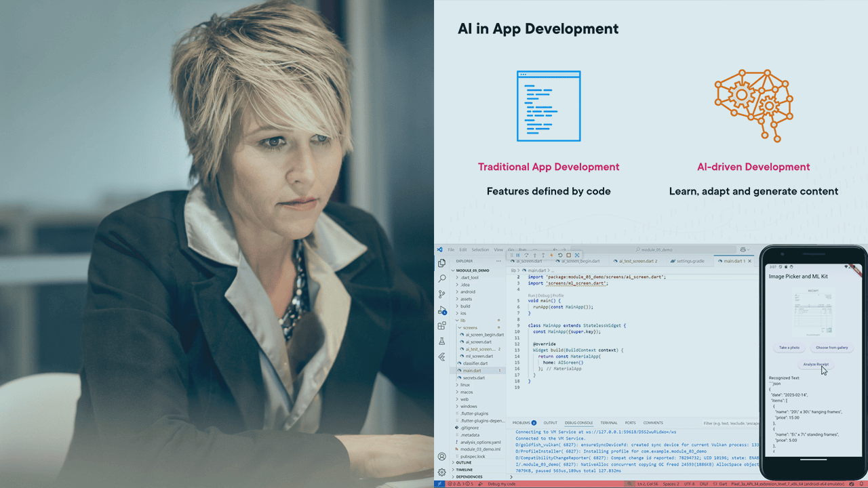Tap the Choose from gallery button
The height and width of the screenshot is (488, 868).
pyautogui.click(x=831, y=348)
